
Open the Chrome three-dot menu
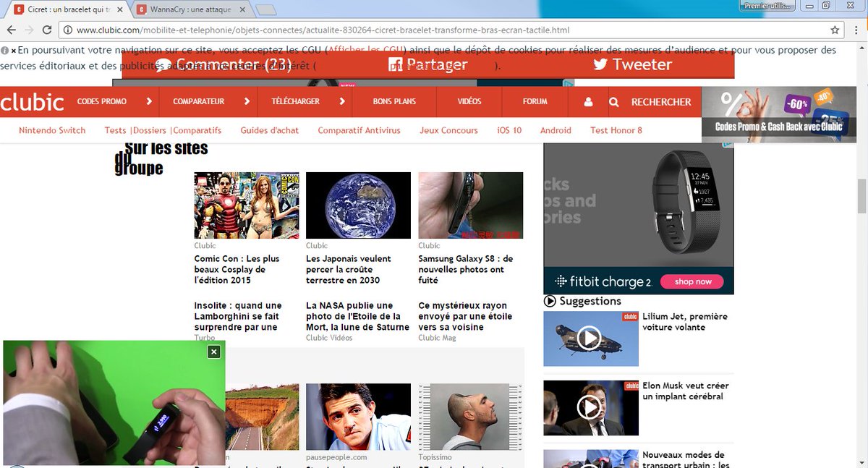point(856,30)
